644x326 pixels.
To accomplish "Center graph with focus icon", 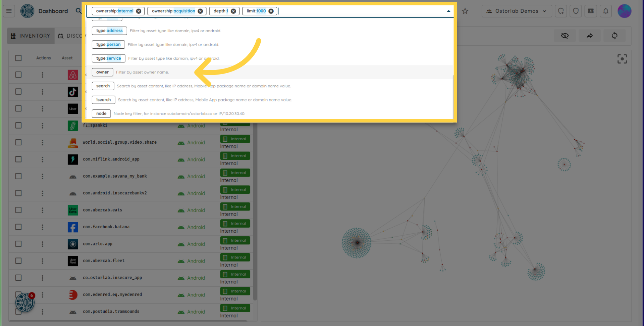I will (622, 59).
